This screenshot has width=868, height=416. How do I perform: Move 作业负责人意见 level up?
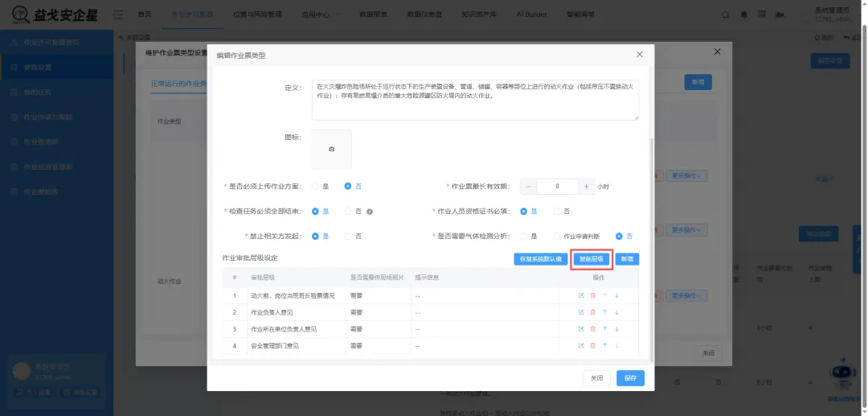click(x=604, y=312)
